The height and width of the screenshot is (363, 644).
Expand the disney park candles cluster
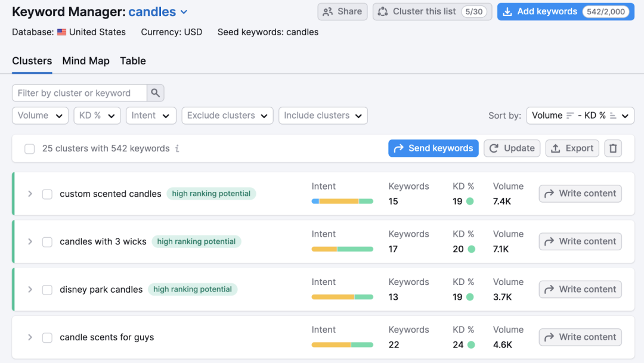pyautogui.click(x=30, y=289)
